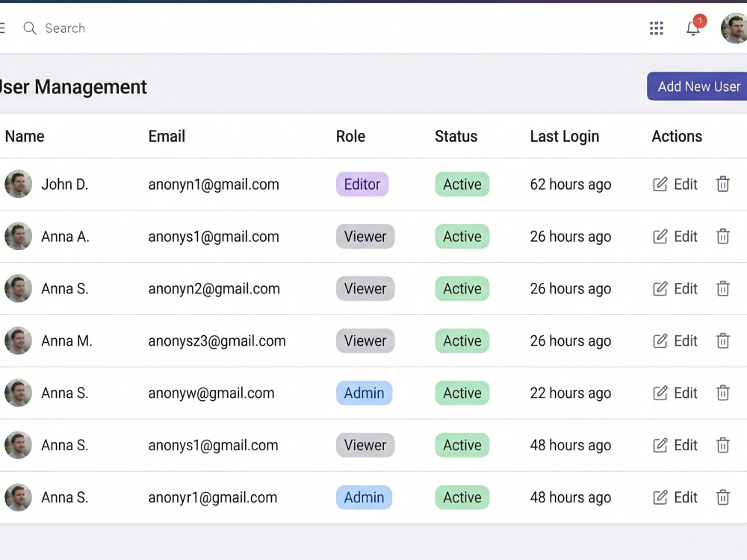Click the Editor role badge for John D.
The width and height of the screenshot is (747, 560).
(362, 184)
